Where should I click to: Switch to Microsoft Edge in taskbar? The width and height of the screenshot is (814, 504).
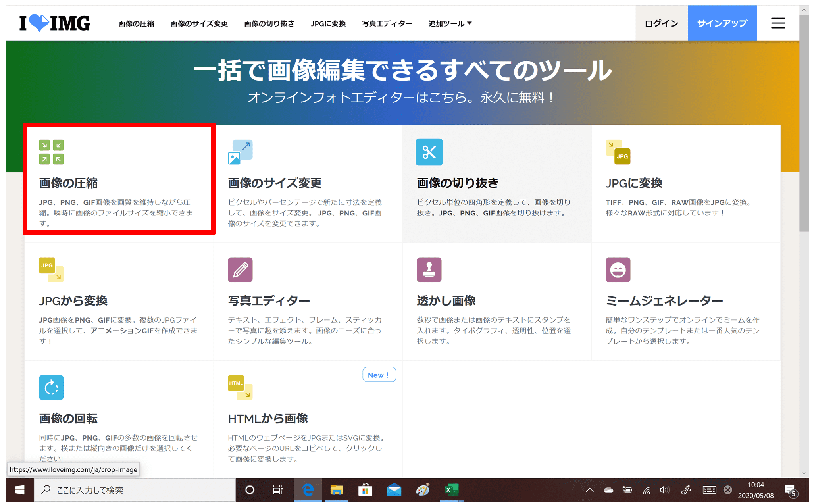point(308,490)
